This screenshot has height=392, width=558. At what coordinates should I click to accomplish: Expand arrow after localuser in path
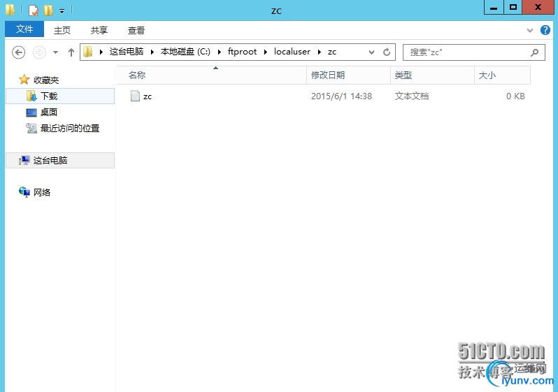pos(320,52)
